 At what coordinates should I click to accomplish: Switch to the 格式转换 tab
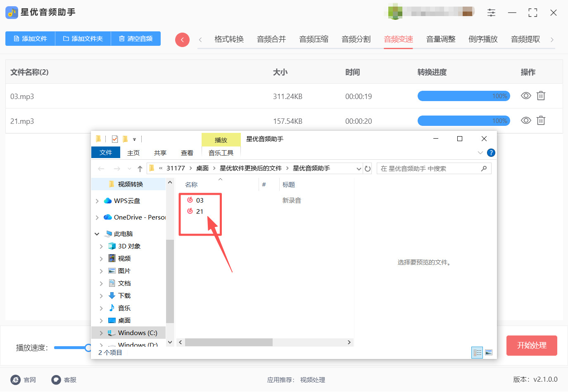click(229, 39)
